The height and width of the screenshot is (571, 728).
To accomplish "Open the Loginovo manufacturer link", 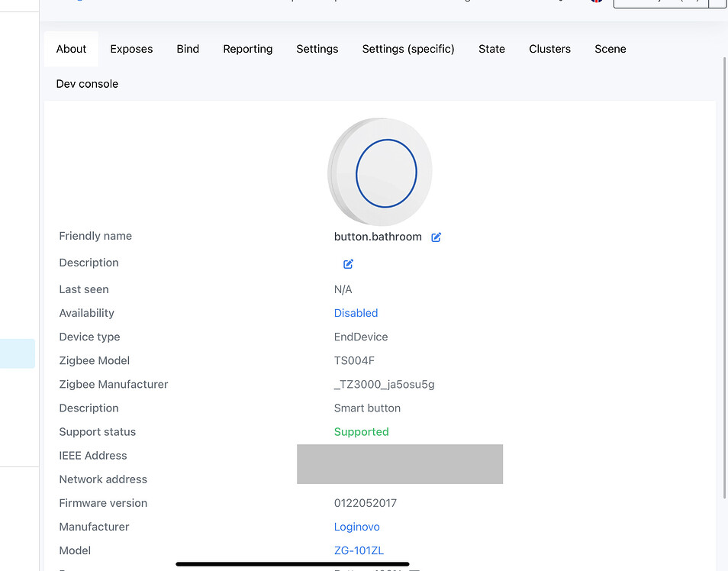I will click(x=356, y=527).
